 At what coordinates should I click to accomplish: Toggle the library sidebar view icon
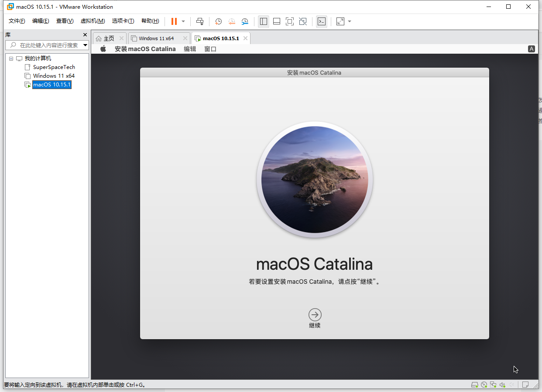click(x=264, y=21)
